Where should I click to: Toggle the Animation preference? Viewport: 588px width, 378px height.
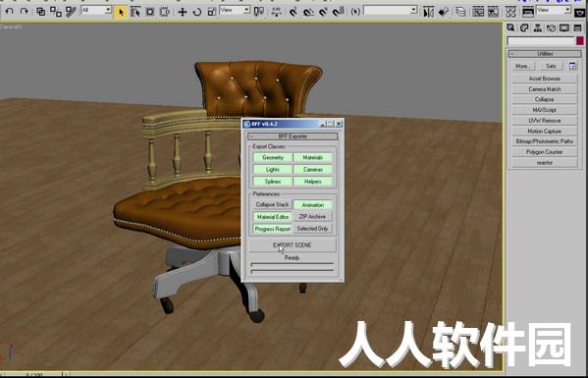pos(312,205)
